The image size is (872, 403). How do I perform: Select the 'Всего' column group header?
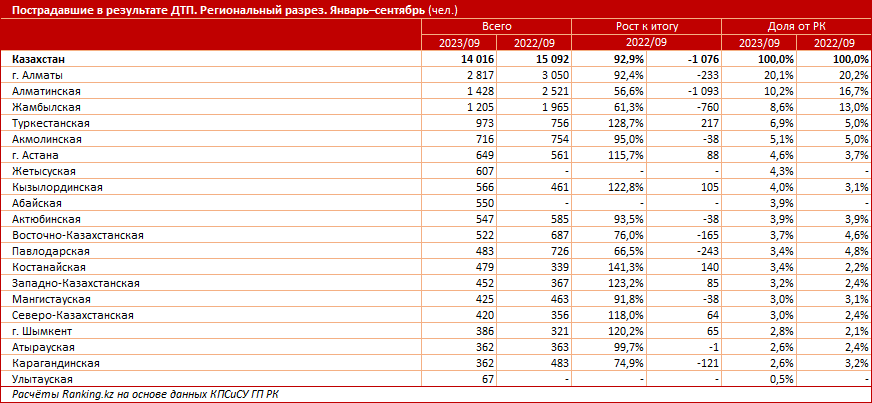tap(499, 29)
